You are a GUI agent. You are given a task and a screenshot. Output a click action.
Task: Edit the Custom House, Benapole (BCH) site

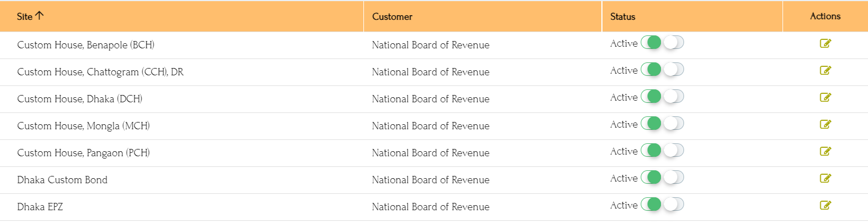pyautogui.click(x=825, y=43)
